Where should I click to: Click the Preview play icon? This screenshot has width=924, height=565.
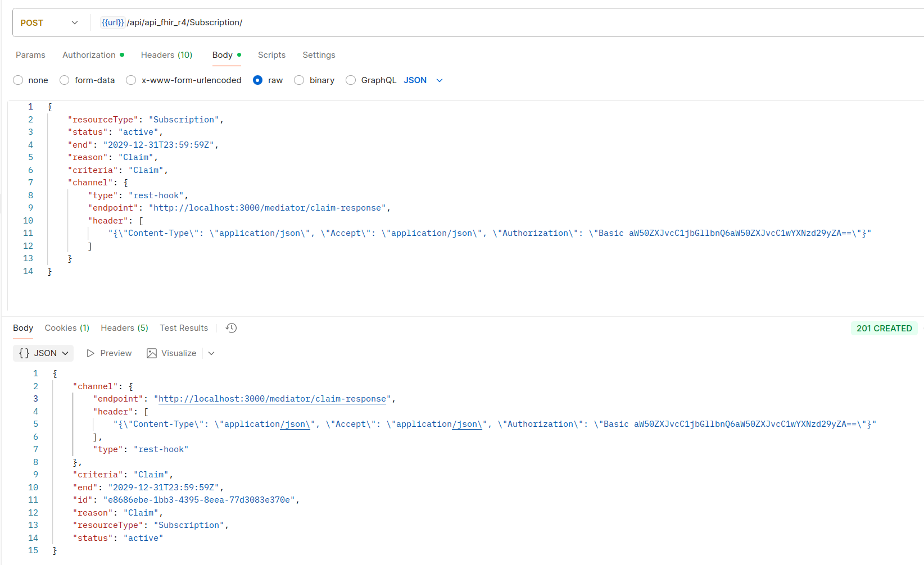click(90, 353)
